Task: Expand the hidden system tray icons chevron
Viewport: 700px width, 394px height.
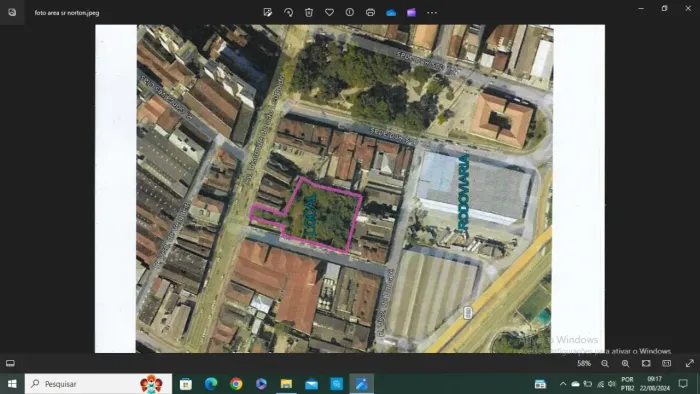Action: click(563, 384)
